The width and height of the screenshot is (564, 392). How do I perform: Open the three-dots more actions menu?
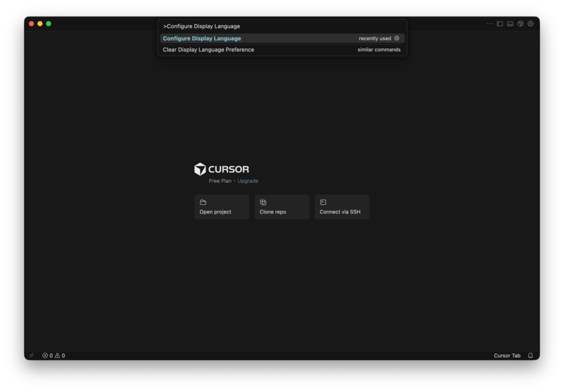point(489,24)
